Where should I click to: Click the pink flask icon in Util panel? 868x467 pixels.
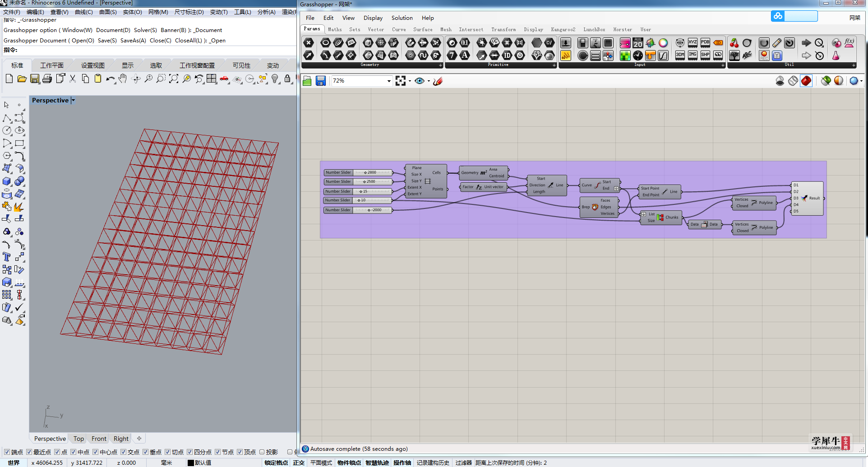click(x=836, y=55)
